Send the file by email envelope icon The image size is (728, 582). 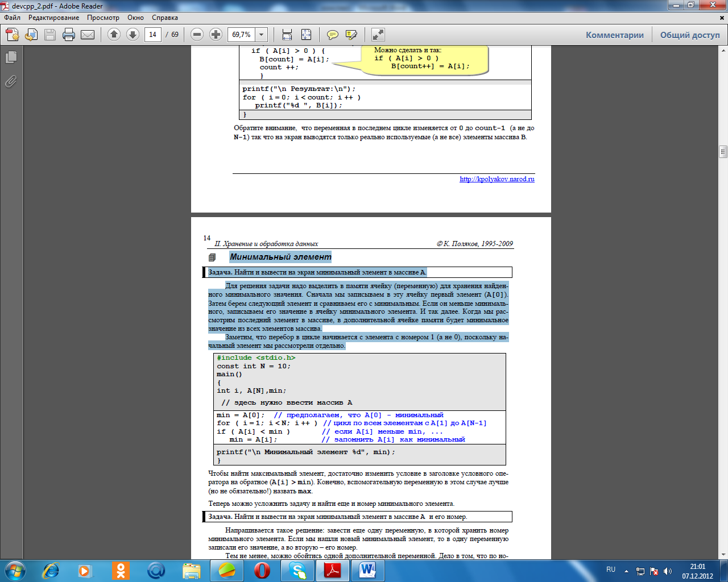click(x=88, y=35)
